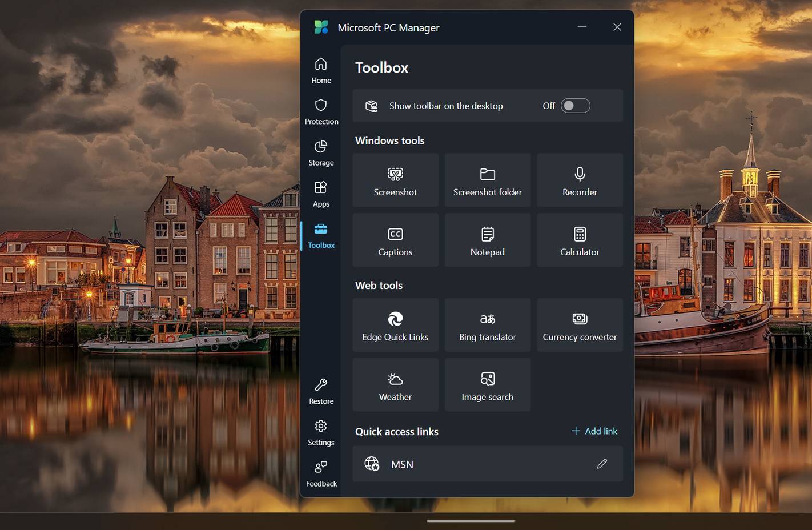
Task: Open the Captions tool
Action: coord(395,240)
